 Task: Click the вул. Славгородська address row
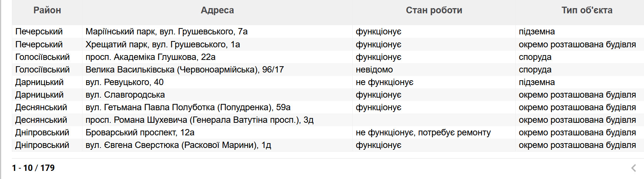[x=125, y=95]
